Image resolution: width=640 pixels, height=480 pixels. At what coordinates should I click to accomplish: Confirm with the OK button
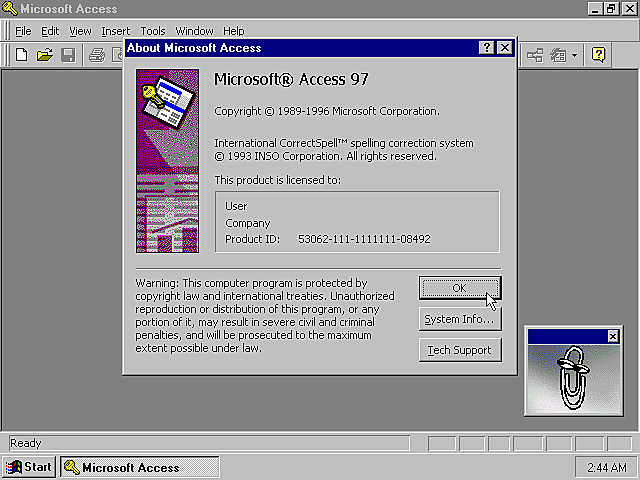460,288
